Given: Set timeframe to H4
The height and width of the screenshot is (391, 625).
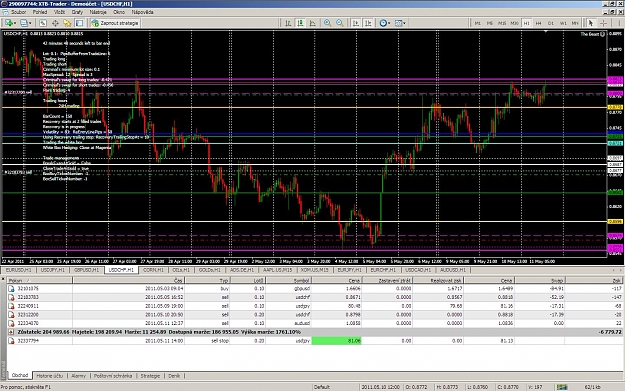Looking at the screenshot, I should click(539, 23).
